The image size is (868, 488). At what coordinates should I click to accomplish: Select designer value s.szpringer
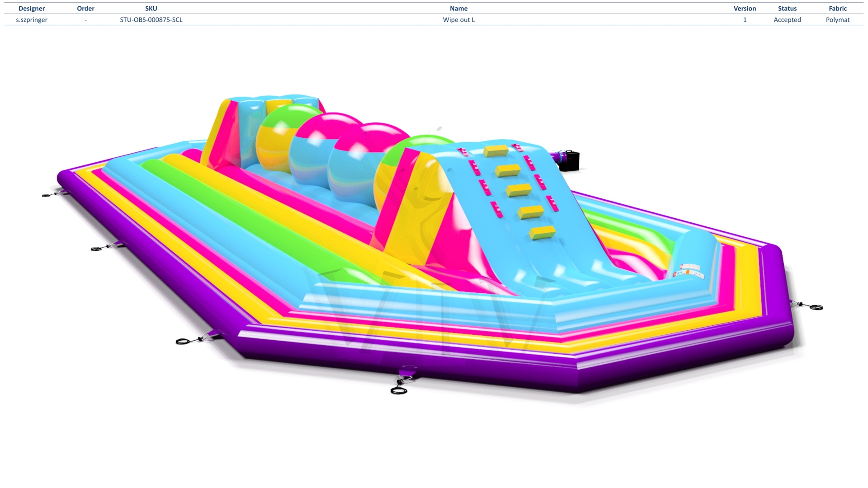(32, 20)
